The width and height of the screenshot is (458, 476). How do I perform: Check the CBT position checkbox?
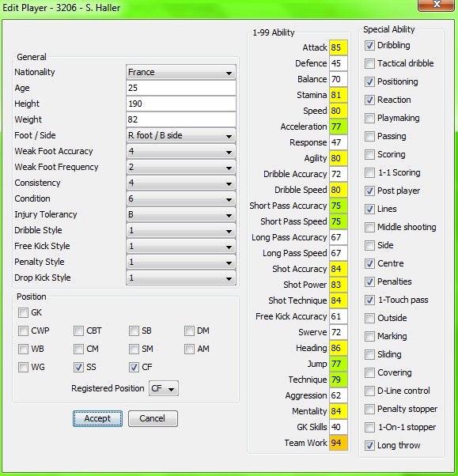[78, 331]
